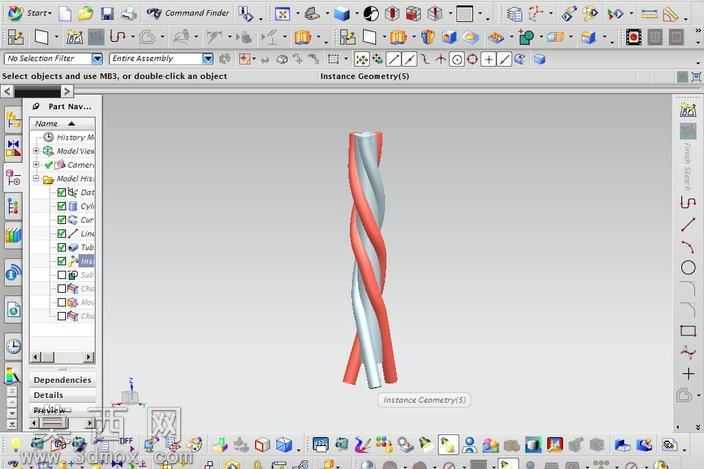Click the rectangle selection icon
Image resolution: width=704 pixels, height=469 pixels.
[333, 59]
